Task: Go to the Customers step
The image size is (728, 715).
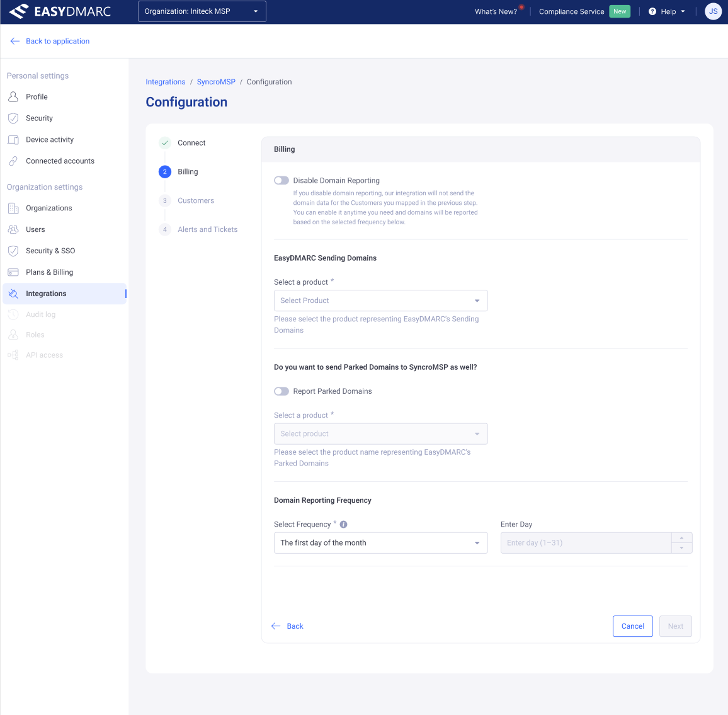Action: click(196, 200)
